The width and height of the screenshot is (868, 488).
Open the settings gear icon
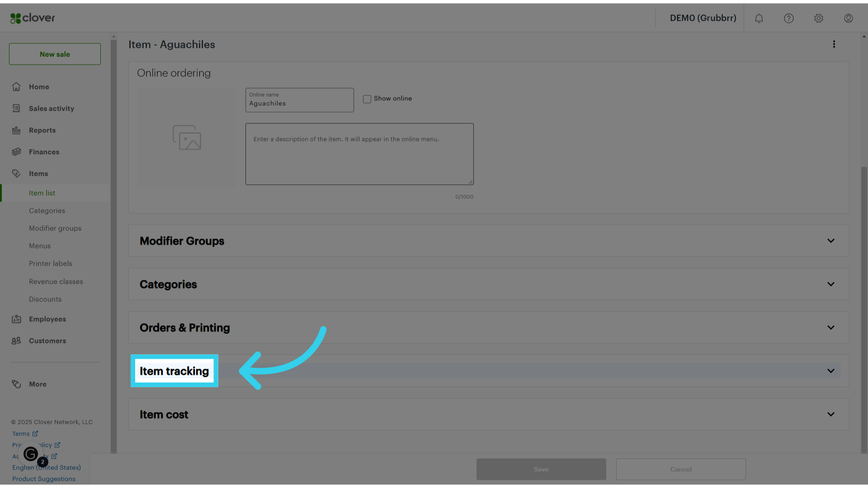819,18
